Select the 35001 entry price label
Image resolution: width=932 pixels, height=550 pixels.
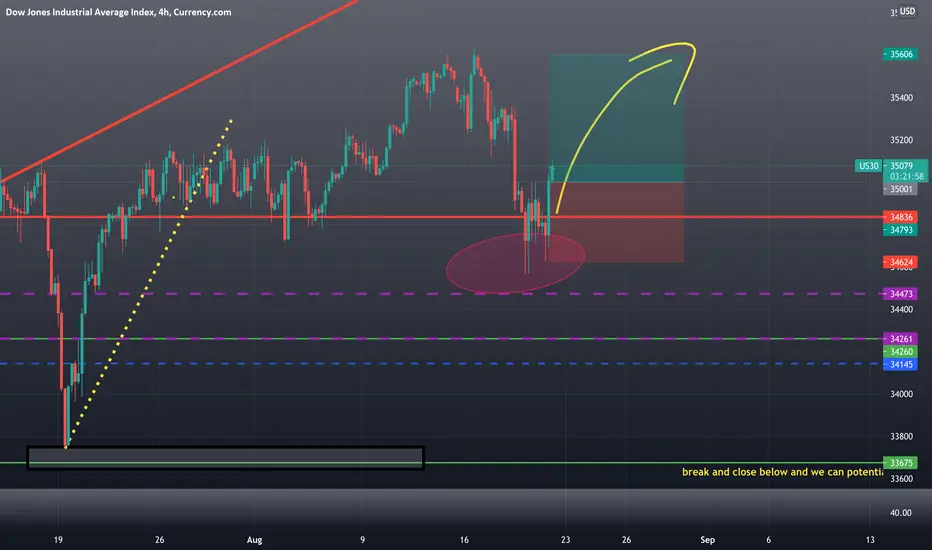pyautogui.click(x=900, y=189)
